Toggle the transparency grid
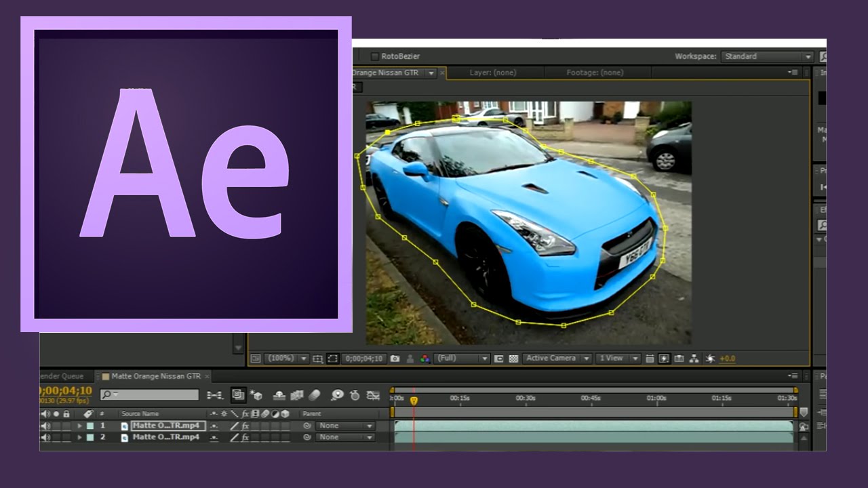868x488 pixels. pyautogui.click(x=514, y=359)
